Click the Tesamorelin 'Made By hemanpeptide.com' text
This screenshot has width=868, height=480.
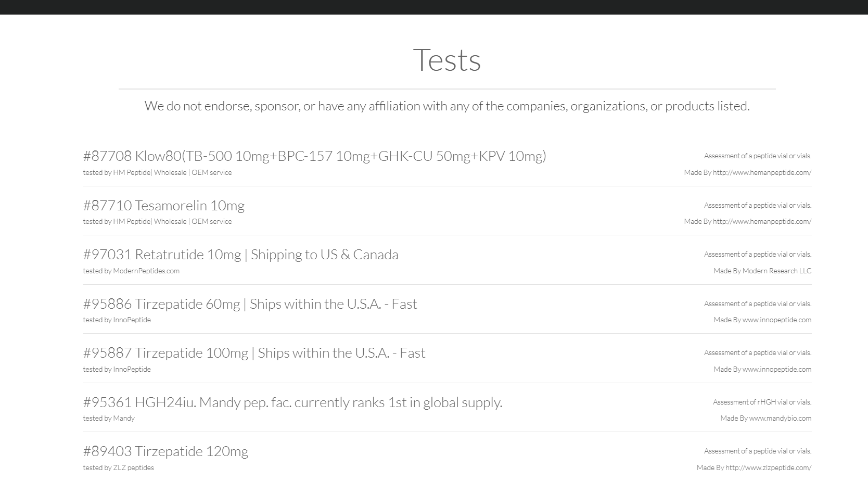point(747,221)
